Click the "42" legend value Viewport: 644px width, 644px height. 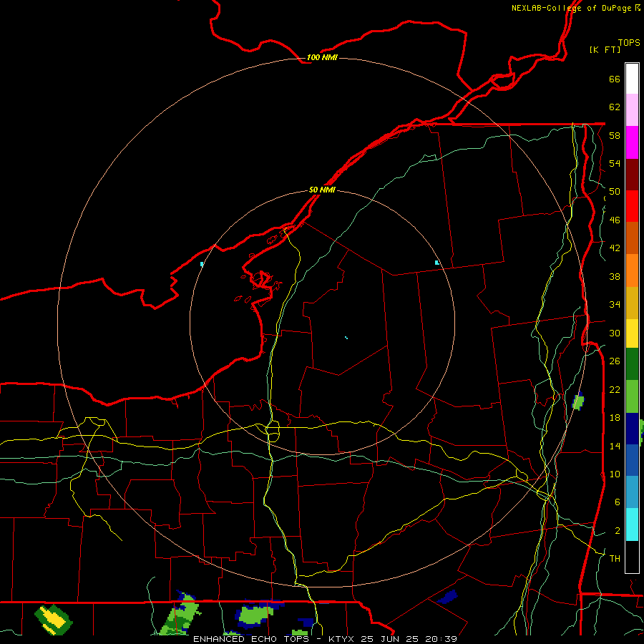pyautogui.click(x=615, y=248)
